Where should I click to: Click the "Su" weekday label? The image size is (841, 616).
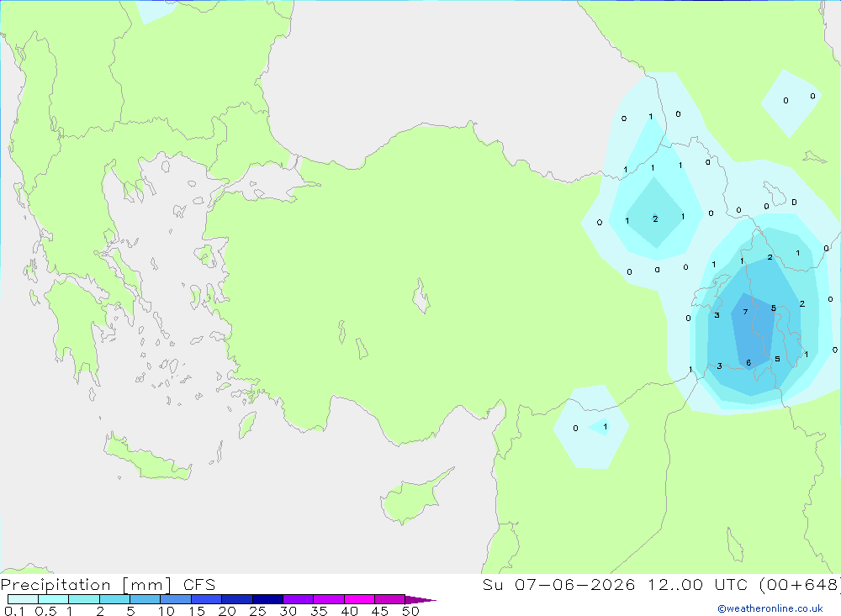pos(492,584)
